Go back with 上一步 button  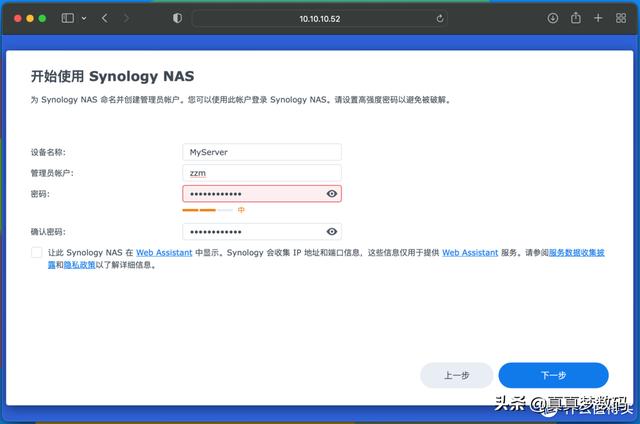pyautogui.click(x=457, y=375)
